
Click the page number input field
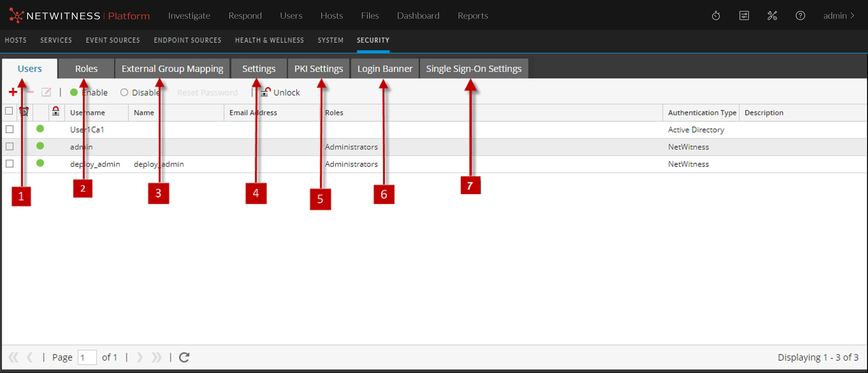pos(87,357)
